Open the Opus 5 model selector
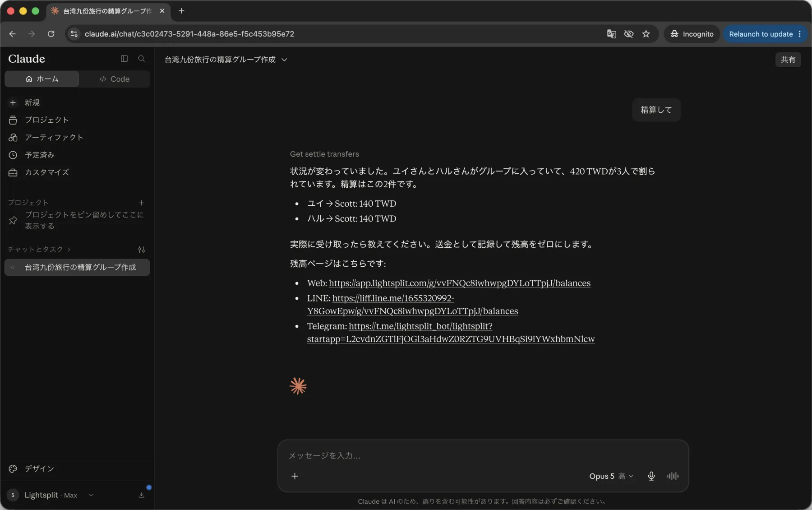 [x=611, y=476]
